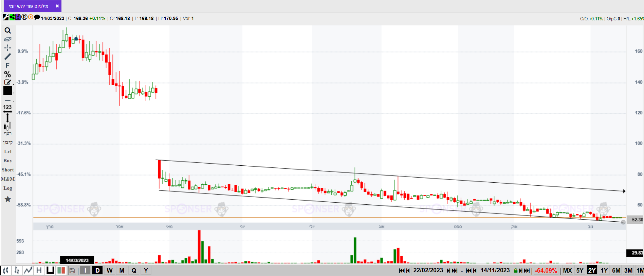Screen dimensions: 644x276
Task: Step end date one period back
Action: [x=475, y=271]
